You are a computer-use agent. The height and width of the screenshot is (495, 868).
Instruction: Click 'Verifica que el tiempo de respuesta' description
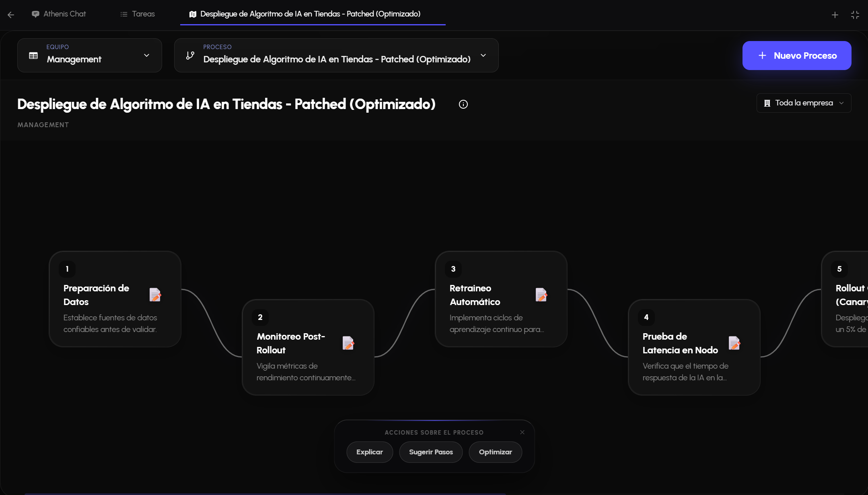click(685, 372)
